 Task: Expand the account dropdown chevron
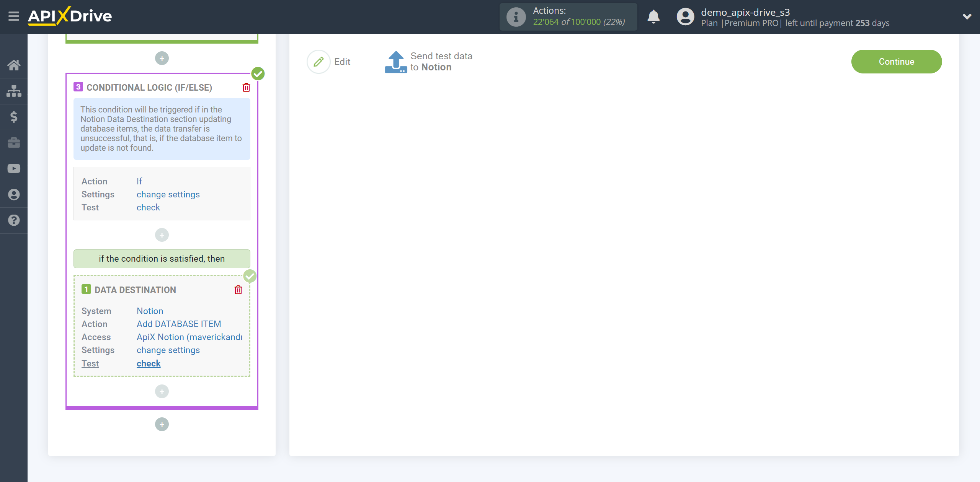967,16
